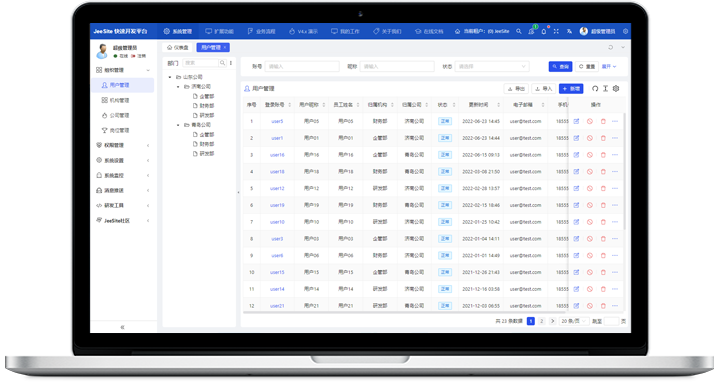This screenshot has height=382, width=718.
Task: Open the user21 account link
Action: [277, 306]
